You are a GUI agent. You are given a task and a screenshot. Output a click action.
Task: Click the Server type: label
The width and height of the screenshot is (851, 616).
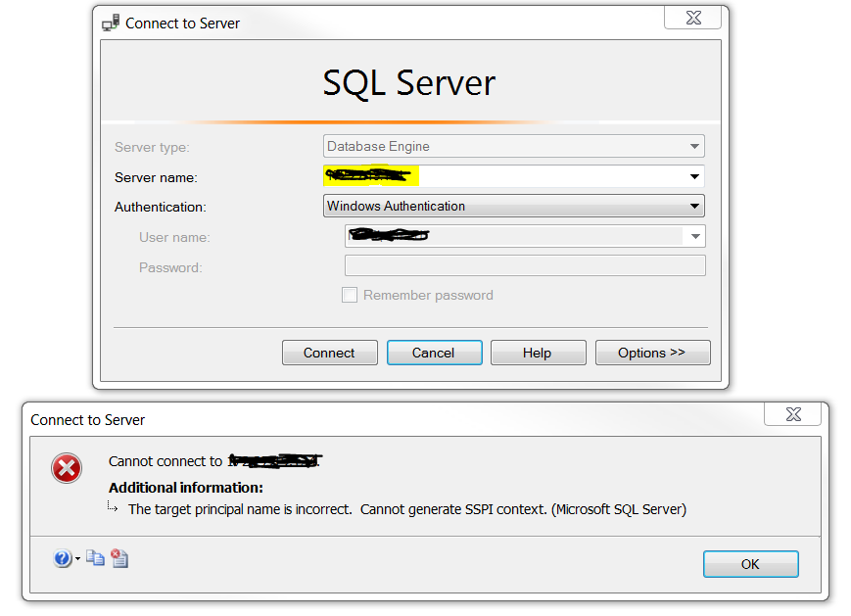point(152,147)
